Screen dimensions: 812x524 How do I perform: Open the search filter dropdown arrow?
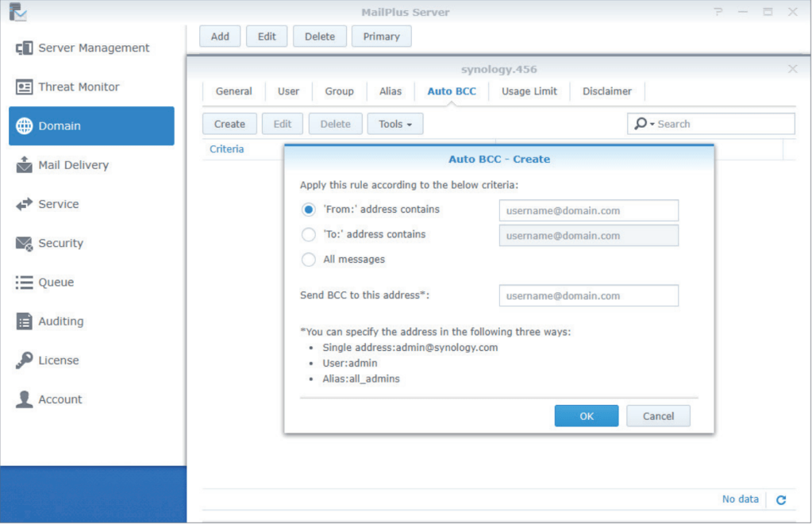(x=652, y=125)
